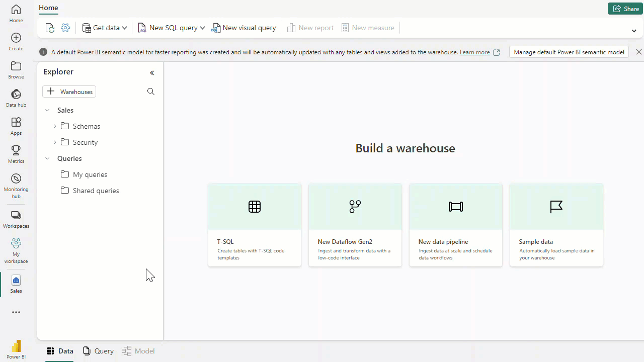Click the Share button
Image resolution: width=644 pixels, height=362 pixels.
click(625, 9)
